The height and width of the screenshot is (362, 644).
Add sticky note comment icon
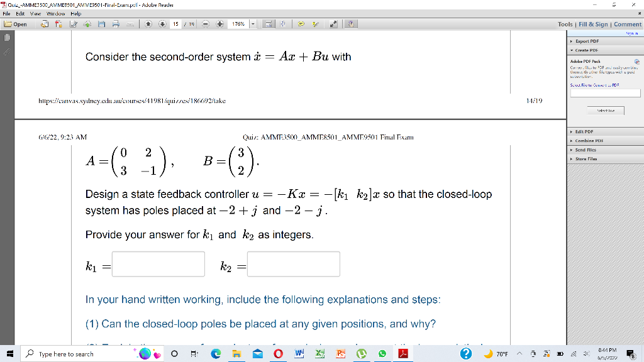pos(301,25)
